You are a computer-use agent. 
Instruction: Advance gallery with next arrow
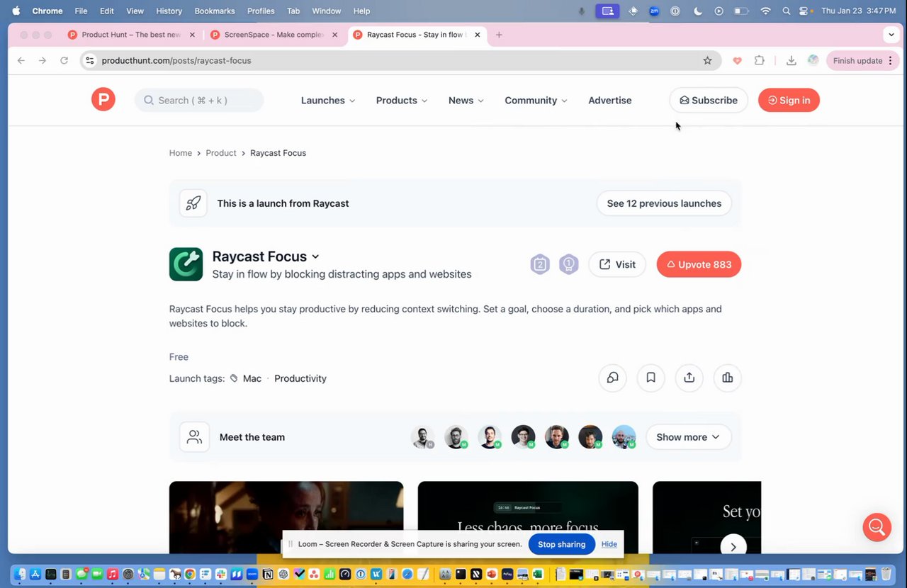click(733, 546)
